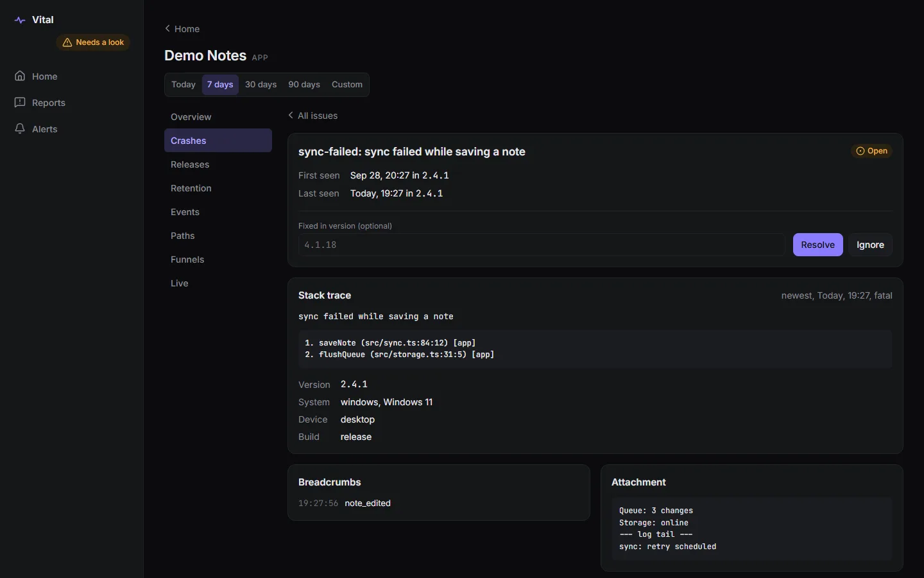Viewport: 924px width, 578px height.
Task: Click the flushQueue stack frame line
Action: click(400, 355)
